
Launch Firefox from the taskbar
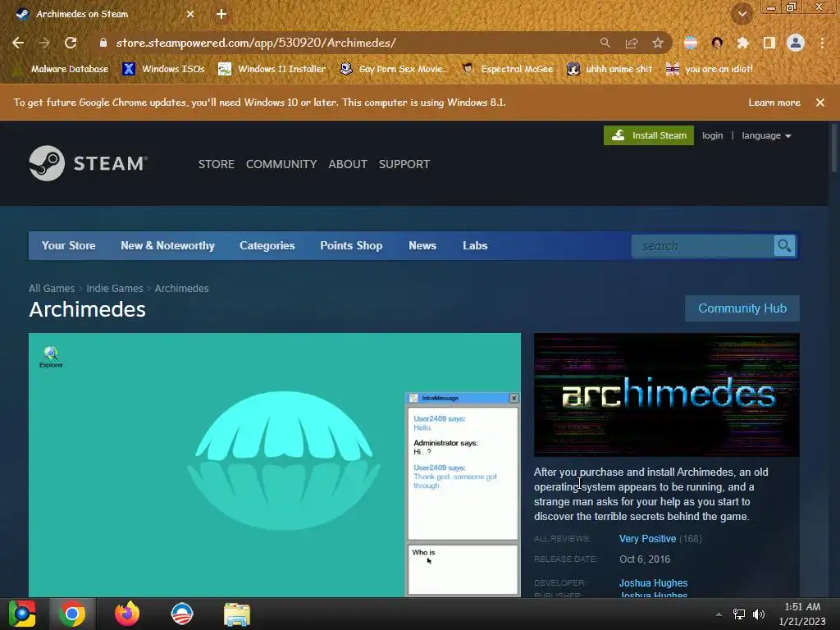click(x=127, y=614)
